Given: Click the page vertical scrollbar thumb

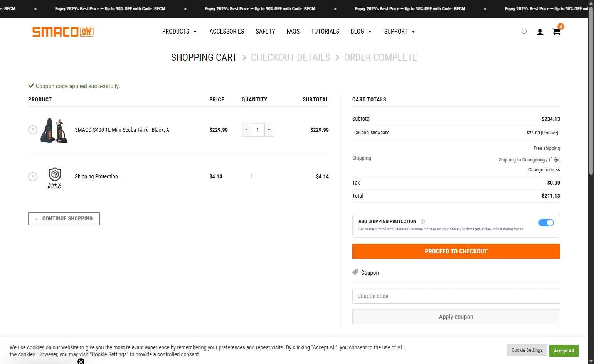Looking at the screenshot, I should (x=591, y=91).
